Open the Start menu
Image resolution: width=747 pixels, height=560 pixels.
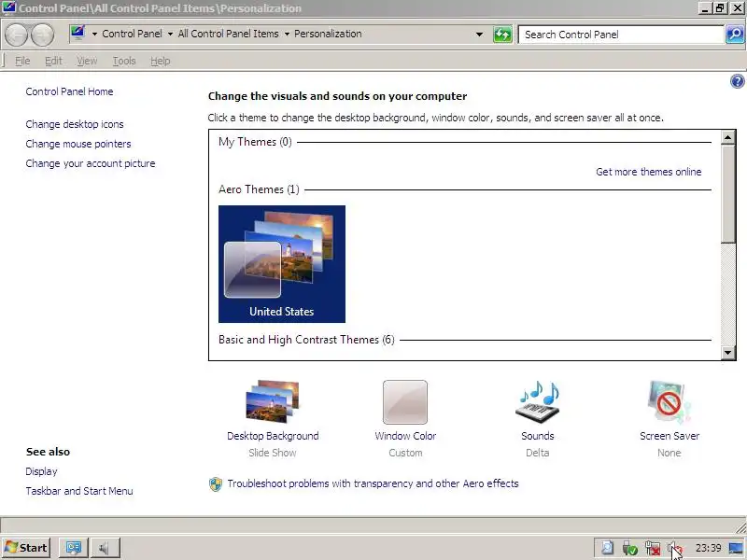(27, 548)
